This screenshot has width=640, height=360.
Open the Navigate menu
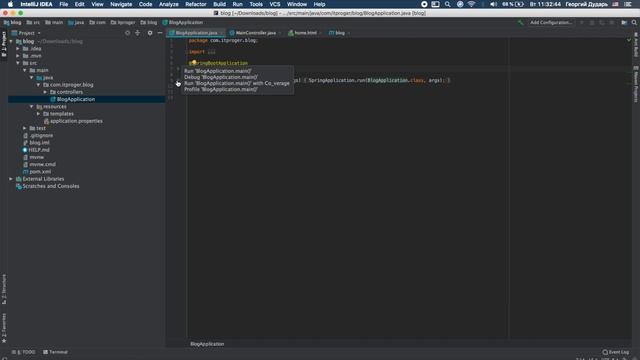coord(121,4)
